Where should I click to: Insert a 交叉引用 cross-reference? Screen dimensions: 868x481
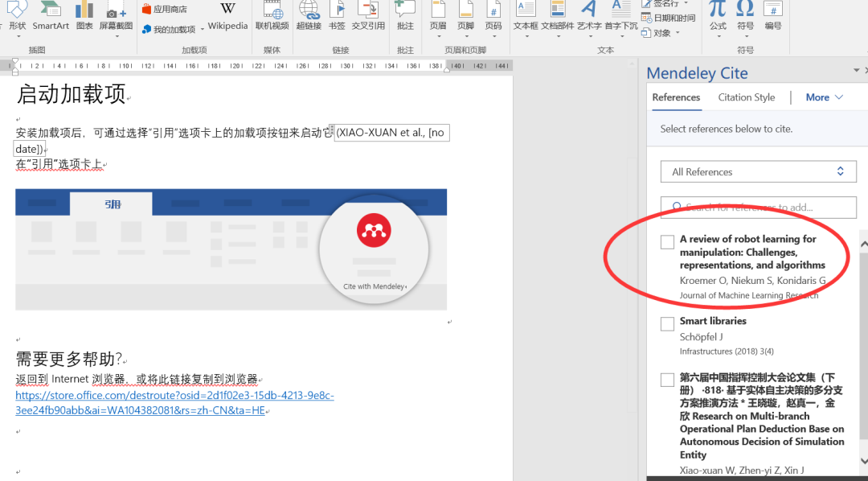(x=368, y=15)
